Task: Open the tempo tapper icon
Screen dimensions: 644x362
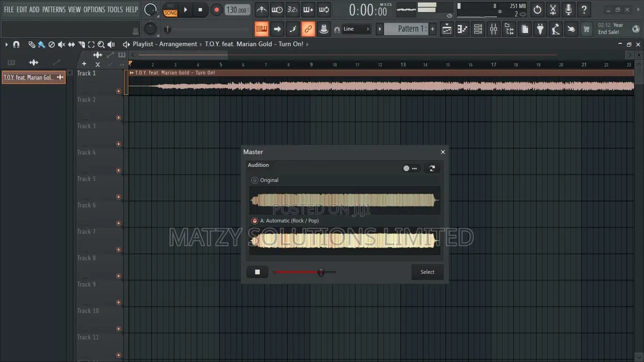Action: coord(556,29)
